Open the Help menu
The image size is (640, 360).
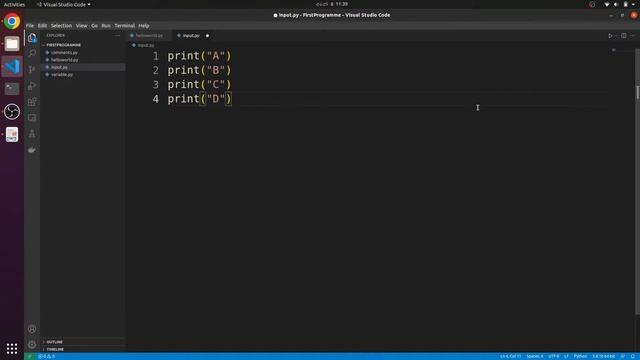(x=144, y=26)
